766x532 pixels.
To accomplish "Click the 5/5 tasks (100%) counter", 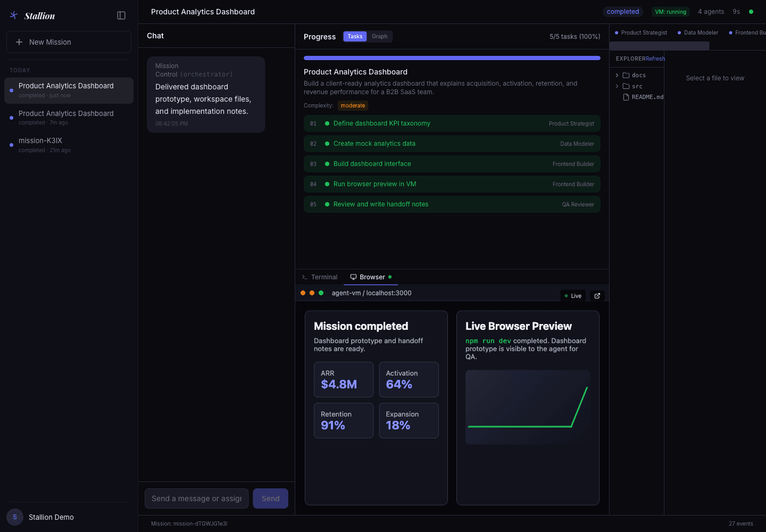I will [x=574, y=37].
